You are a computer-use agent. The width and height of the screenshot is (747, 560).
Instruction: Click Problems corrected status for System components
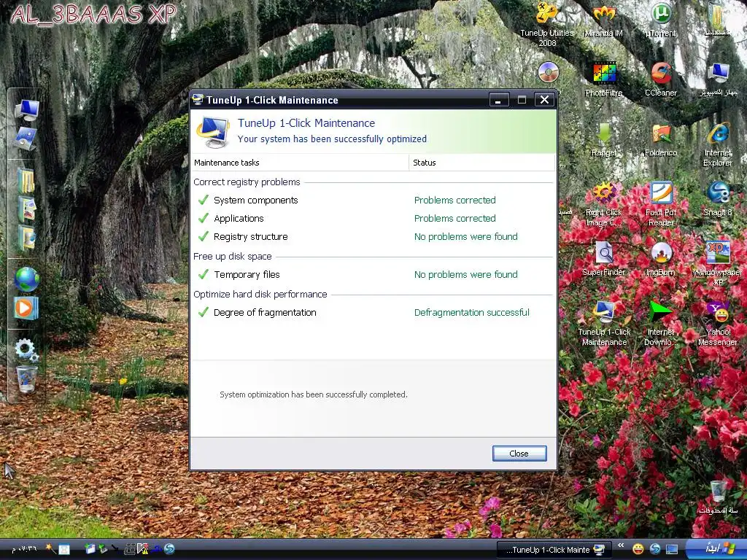point(455,201)
